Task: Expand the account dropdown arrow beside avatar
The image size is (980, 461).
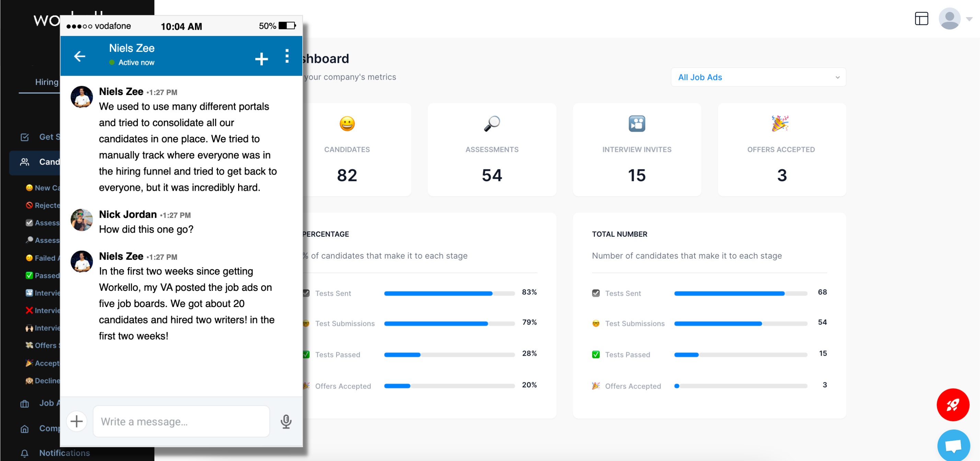Action: point(969,19)
